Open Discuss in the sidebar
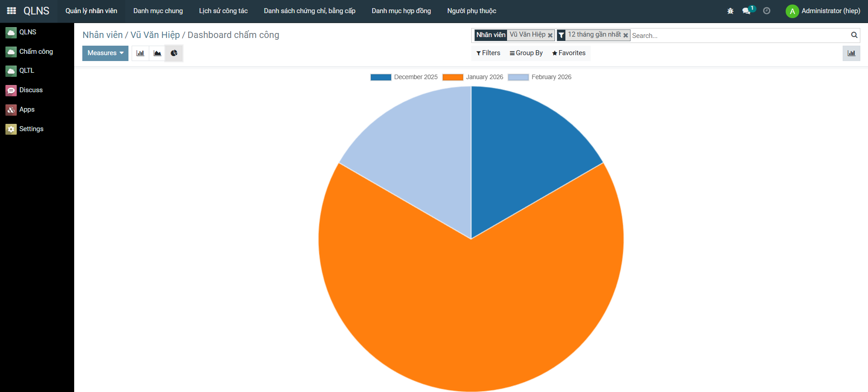 pos(31,90)
